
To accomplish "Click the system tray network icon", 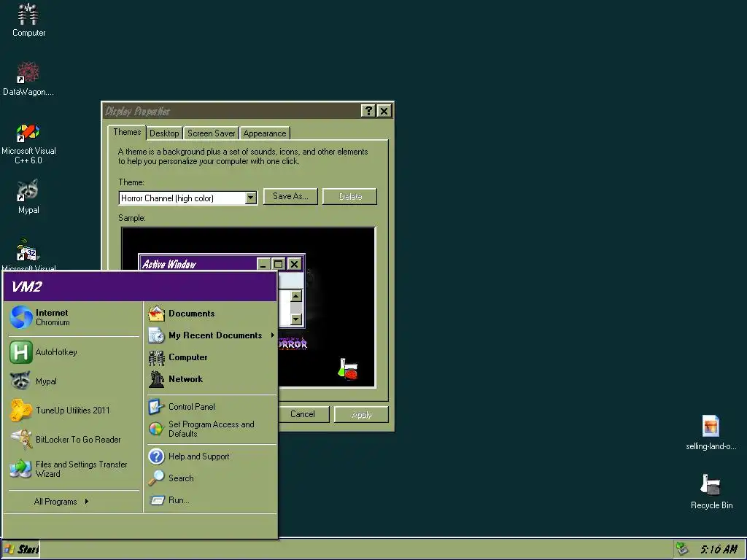I will point(682,549).
